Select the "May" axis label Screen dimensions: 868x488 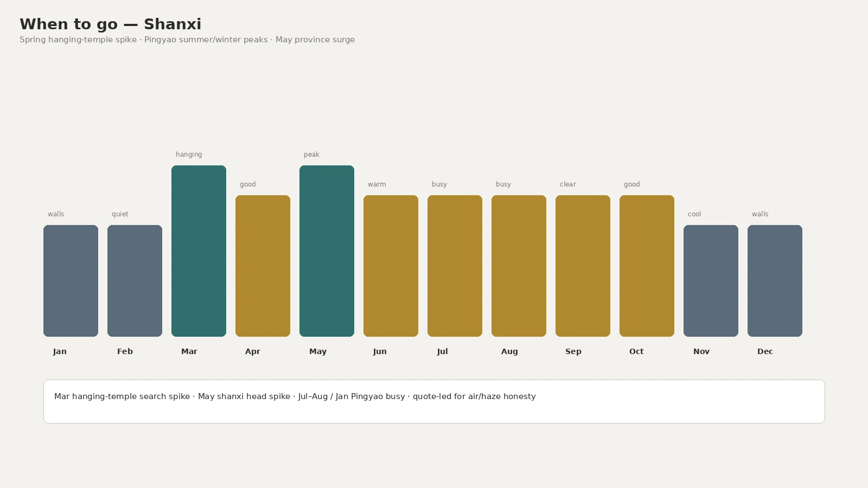318,351
